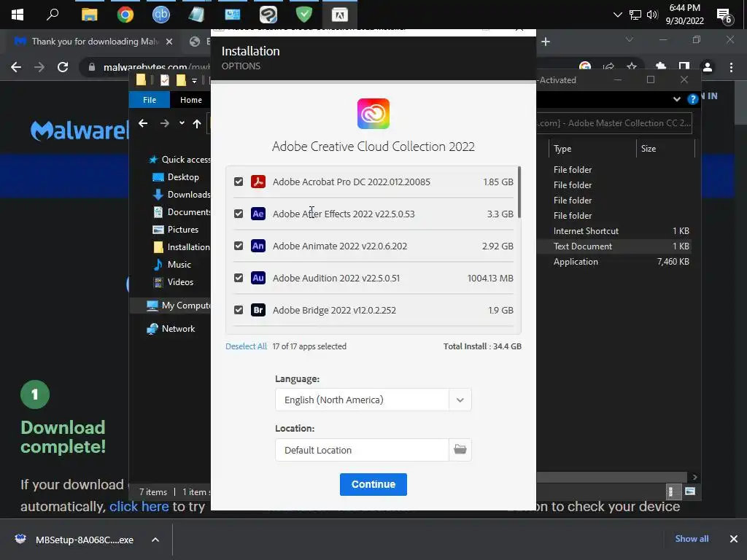Click the 'click here' retry download link
The height and width of the screenshot is (560, 747).
point(139,507)
